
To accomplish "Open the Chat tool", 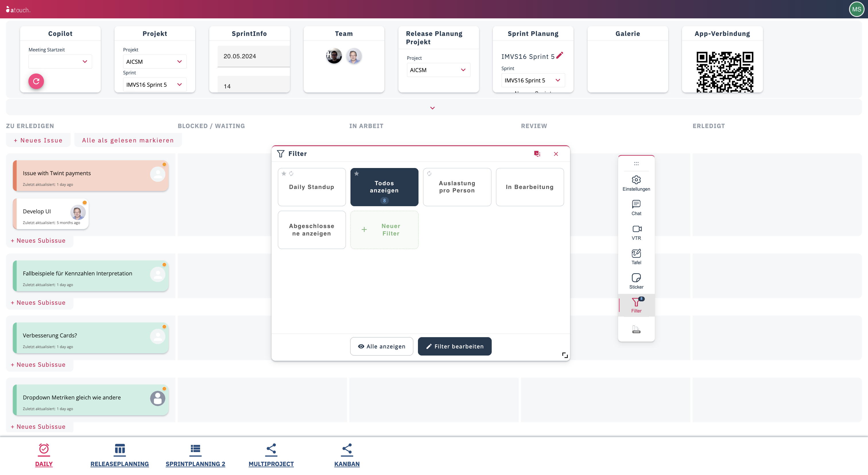I will click(x=636, y=208).
